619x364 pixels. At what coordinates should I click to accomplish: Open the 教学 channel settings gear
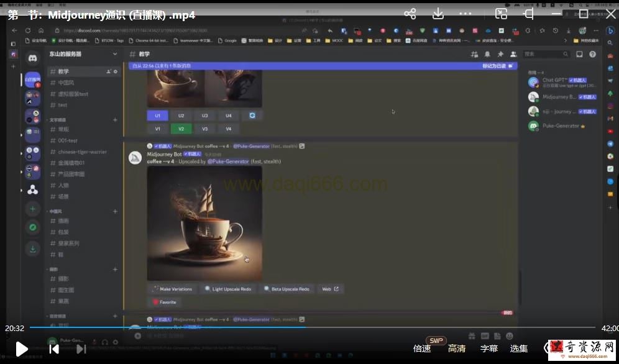(116, 71)
